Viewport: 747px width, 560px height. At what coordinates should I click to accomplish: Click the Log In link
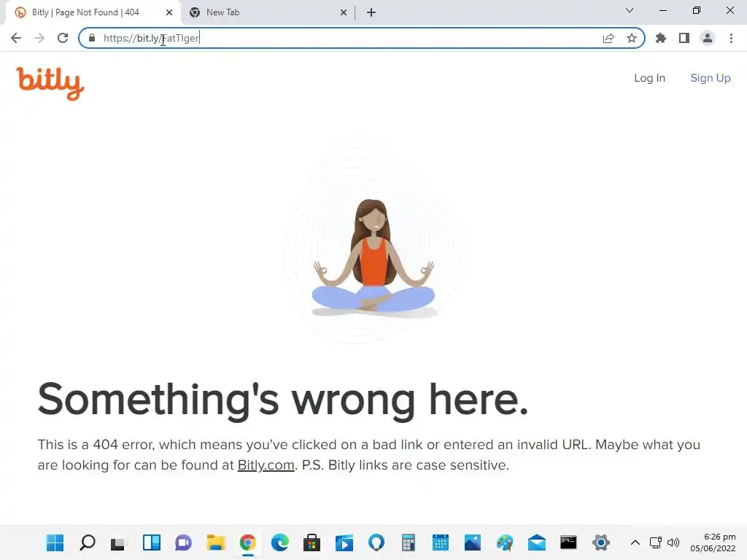tap(649, 78)
